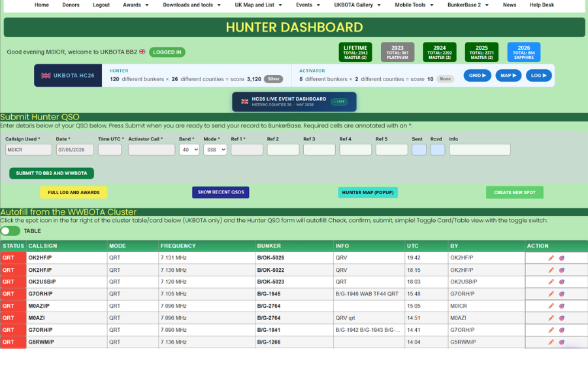Click the UTC column header
The image size is (588, 392).
pos(427,246)
